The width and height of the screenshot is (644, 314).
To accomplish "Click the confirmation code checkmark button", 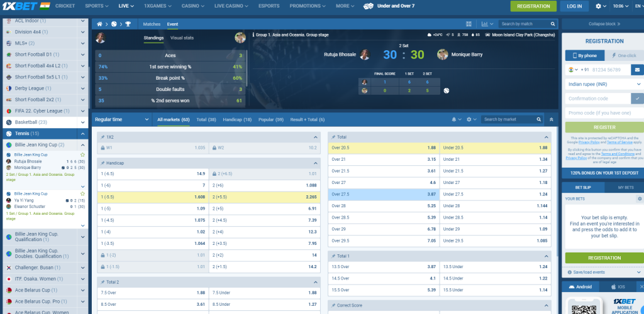I will 637,99.
